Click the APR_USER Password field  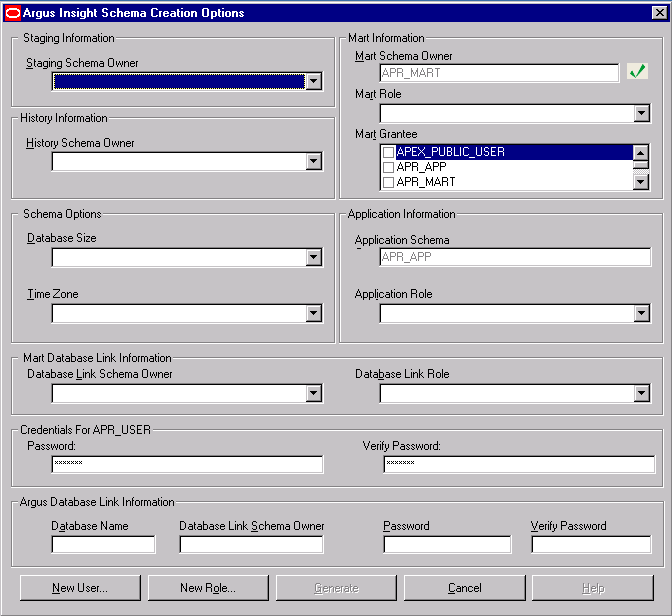[187, 464]
